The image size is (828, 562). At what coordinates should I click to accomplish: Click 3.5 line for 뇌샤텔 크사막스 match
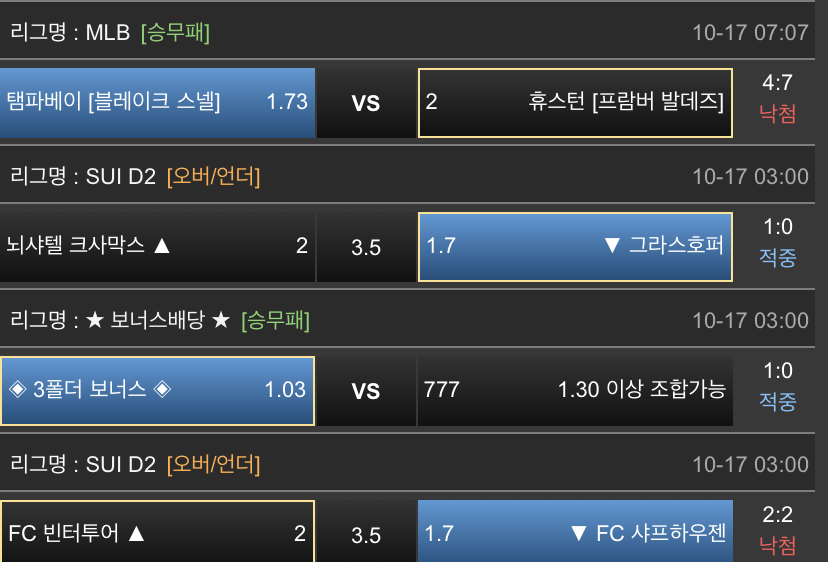366,247
